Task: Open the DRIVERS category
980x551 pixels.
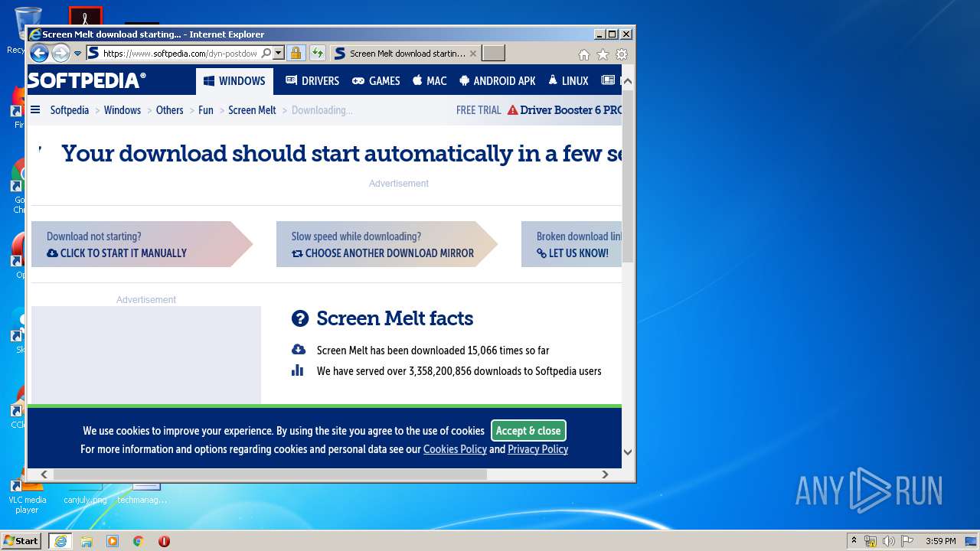Action: 312,81
